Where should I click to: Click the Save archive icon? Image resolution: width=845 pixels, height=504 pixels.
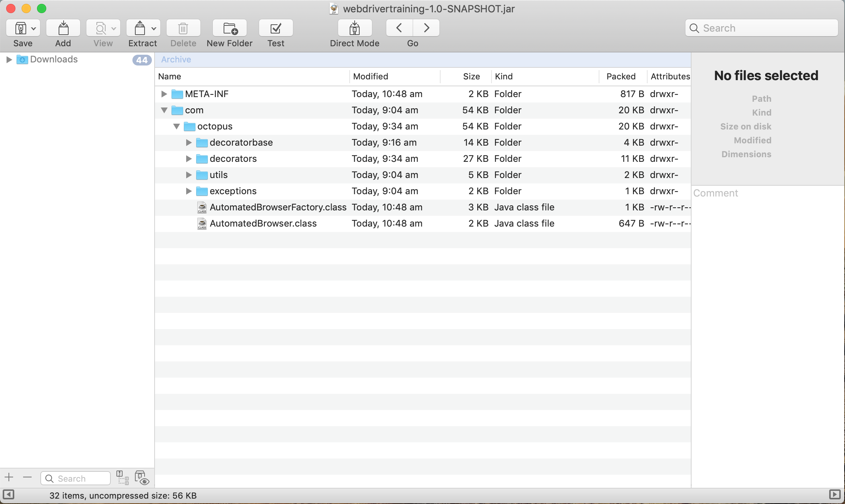click(20, 28)
